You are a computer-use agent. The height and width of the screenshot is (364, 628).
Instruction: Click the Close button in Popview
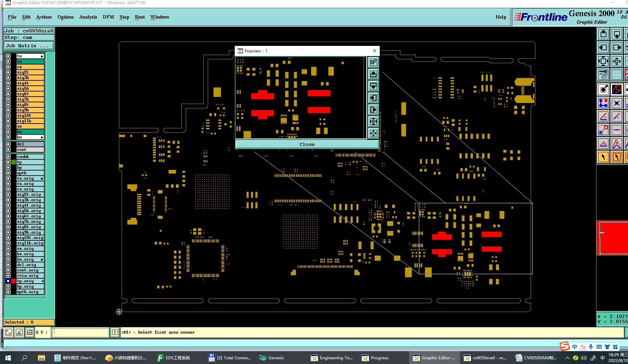[x=307, y=144]
